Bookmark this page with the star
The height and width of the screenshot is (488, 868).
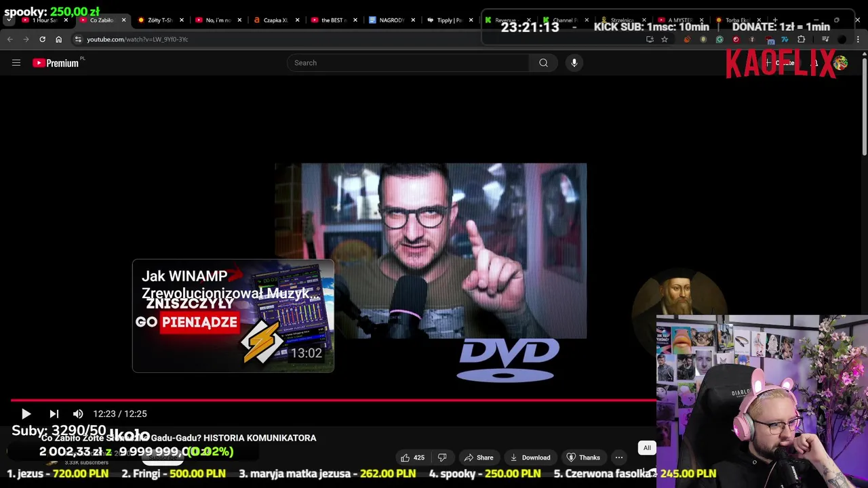665,39
